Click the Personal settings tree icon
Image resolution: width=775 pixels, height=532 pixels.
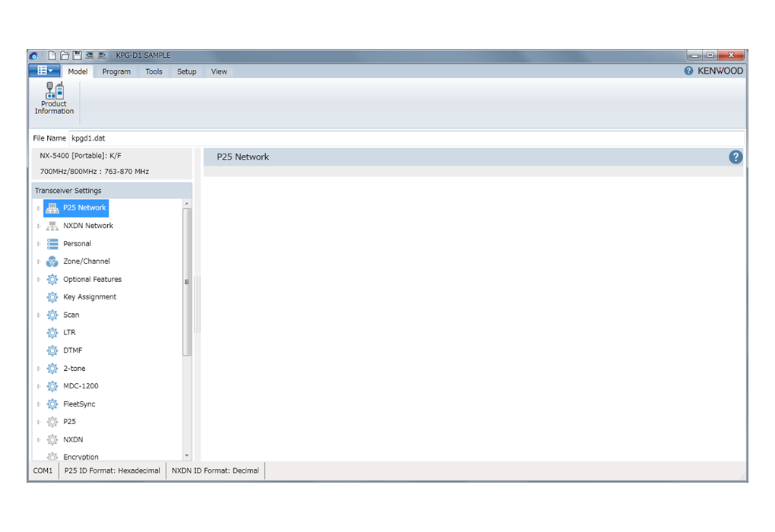point(52,244)
